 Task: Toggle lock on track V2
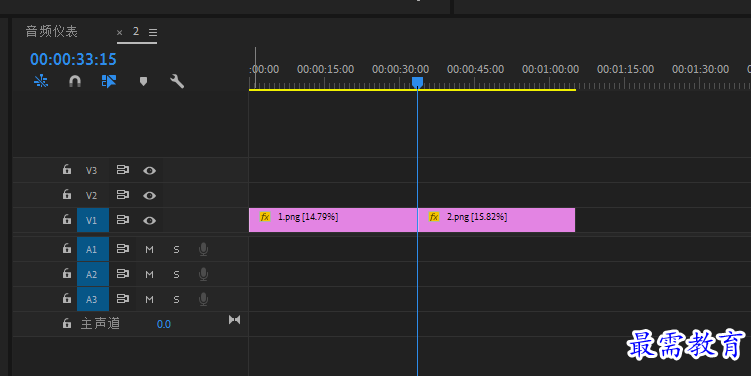(x=67, y=194)
